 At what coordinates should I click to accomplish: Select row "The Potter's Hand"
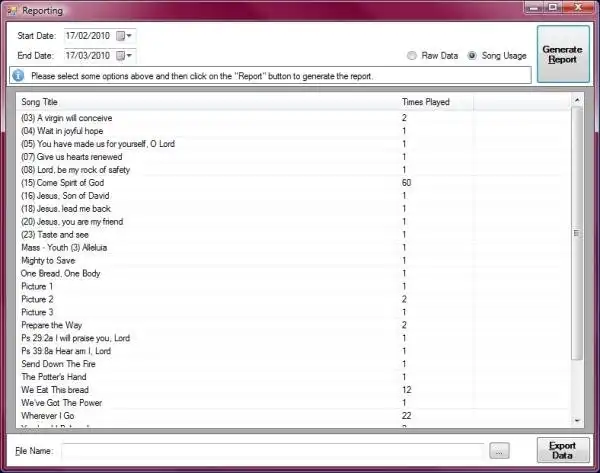point(293,377)
